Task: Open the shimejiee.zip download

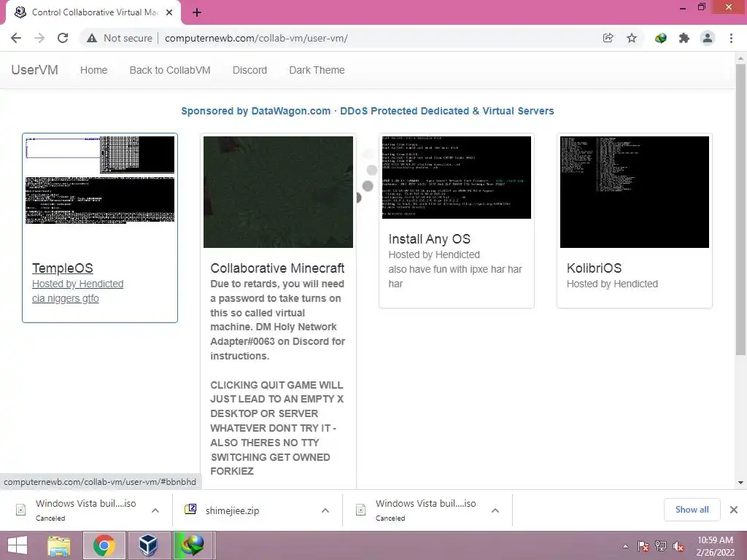Action: pos(233,510)
